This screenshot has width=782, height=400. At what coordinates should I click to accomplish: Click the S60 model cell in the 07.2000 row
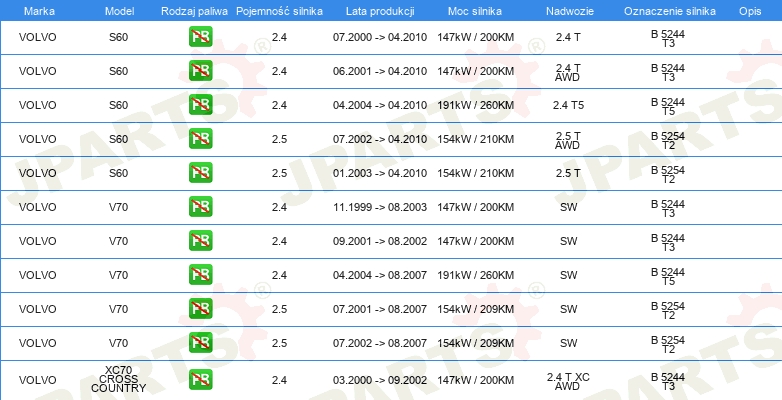[119, 37]
